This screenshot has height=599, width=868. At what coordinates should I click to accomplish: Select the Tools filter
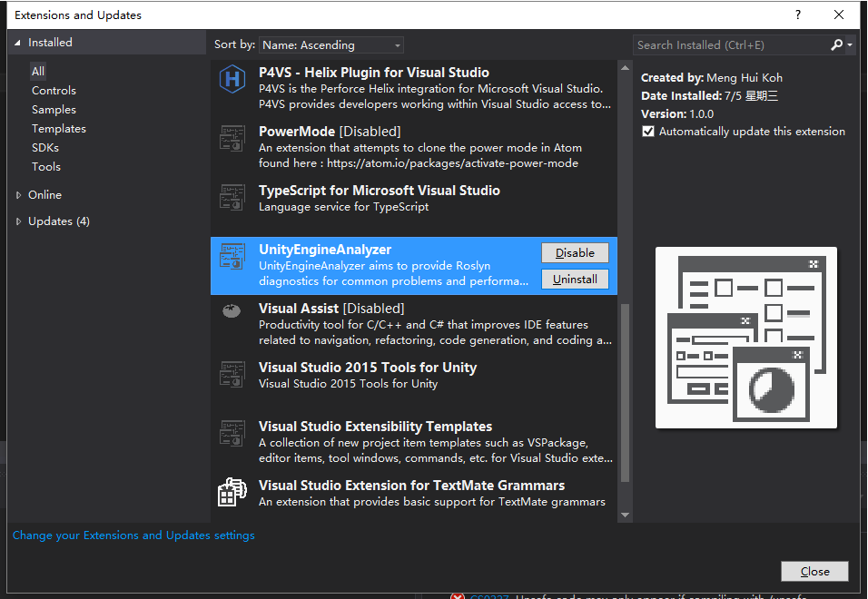pos(46,166)
